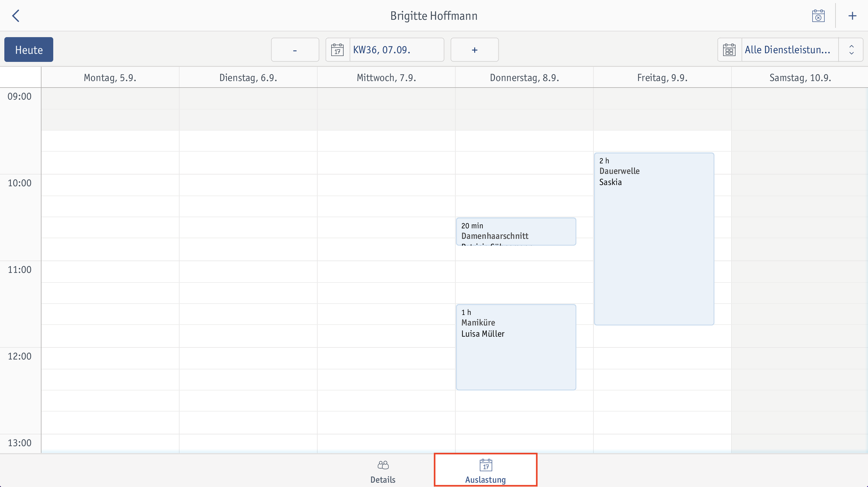868x487 pixels.
Task: Select the Auslastung tab
Action: (486, 471)
